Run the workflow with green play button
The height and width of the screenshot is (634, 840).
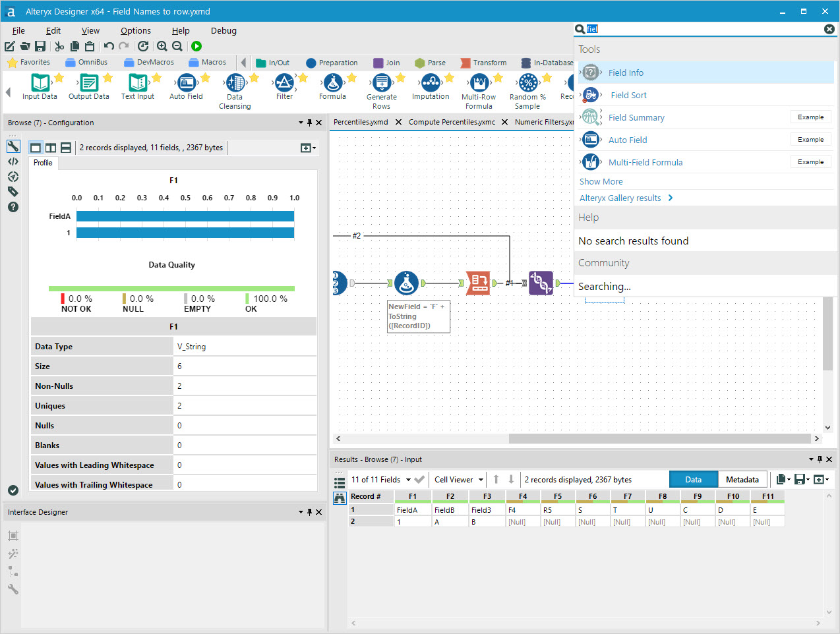196,46
